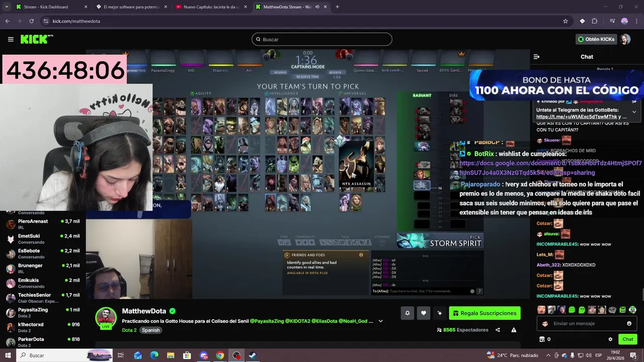Image resolution: width=644 pixels, height=362 pixels.
Task: Share the stream using the share icon
Action: coord(498,330)
